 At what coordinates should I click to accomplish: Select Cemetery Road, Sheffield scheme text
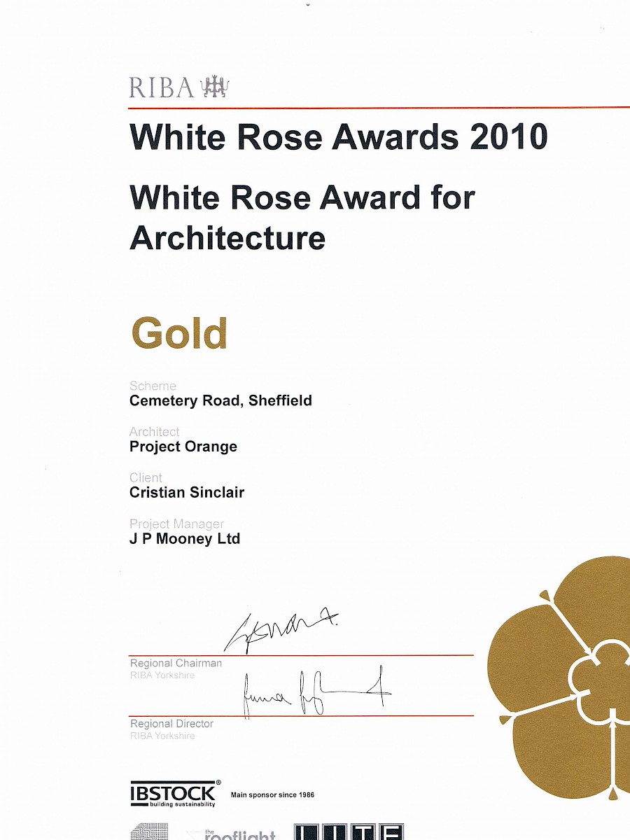click(x=220, y=401)
